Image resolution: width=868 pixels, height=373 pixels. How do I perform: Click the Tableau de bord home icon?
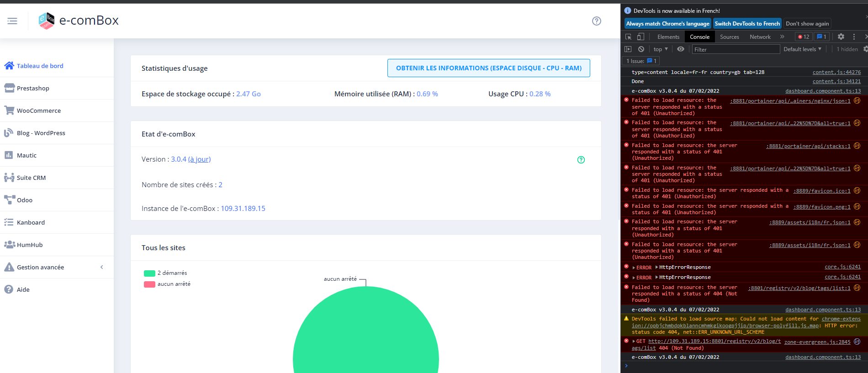[9, 66]
